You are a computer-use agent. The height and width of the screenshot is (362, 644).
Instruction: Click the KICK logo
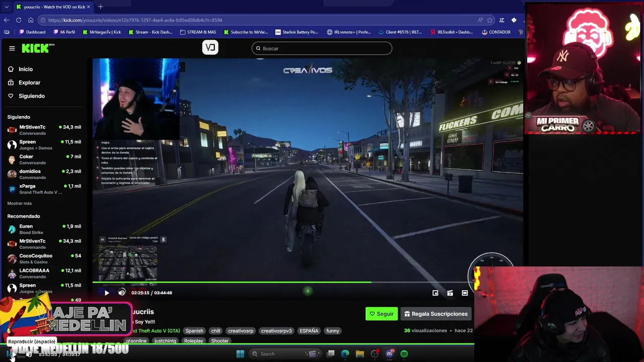tap(38, 48)
